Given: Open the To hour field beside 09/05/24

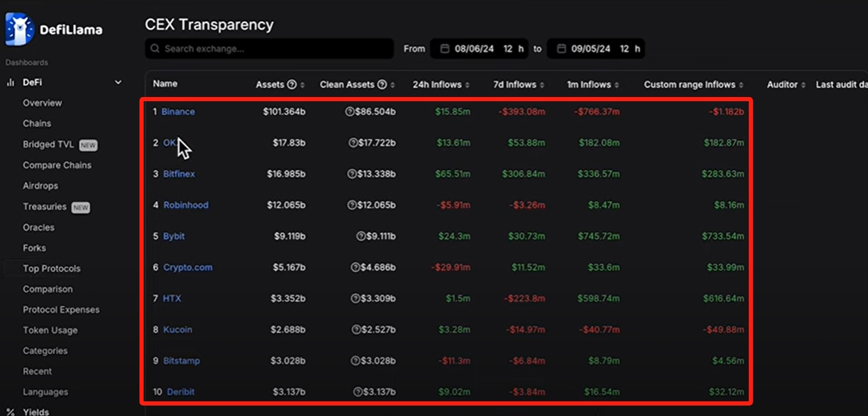Looking at the screenshot, I should pyautogui.click(x=630, y=49).
